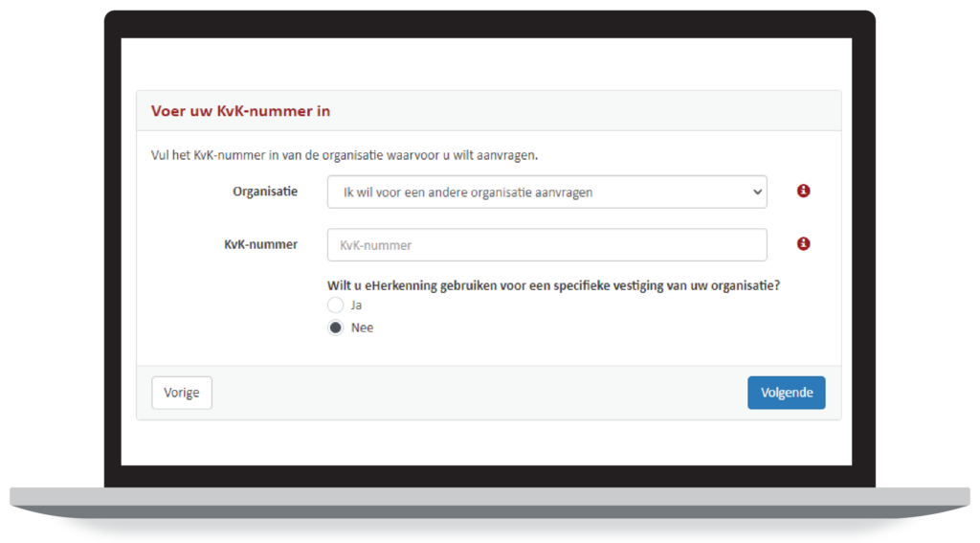The height and width of the screenshot is (543, 980).
Task: Click the 'Nee' option label text
Action: pyautogui.click(x=362, y=328)
